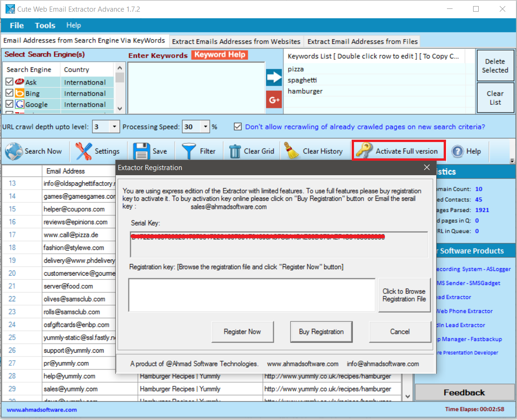Click the app icon in title bar
The image size is (517, 420).
pos(10,9)
